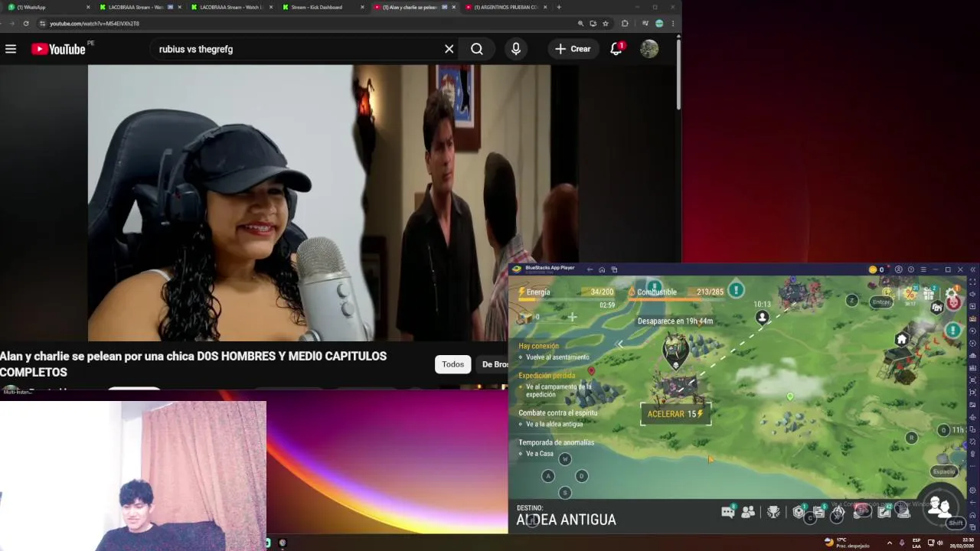
Task: Run search with the magnifier button
Action: (x=477, y=49)
